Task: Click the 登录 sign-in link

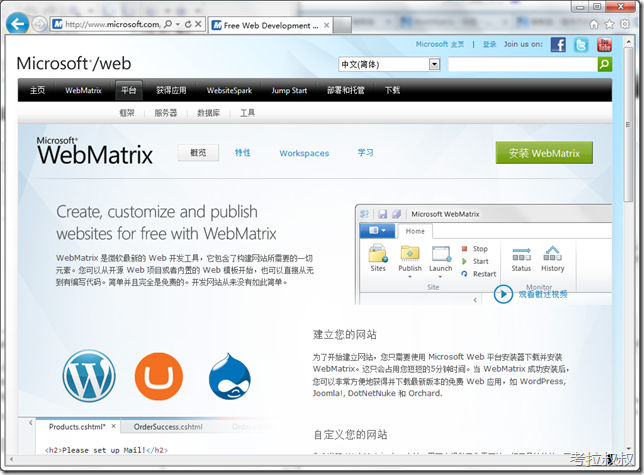Action: click(489, 44)
